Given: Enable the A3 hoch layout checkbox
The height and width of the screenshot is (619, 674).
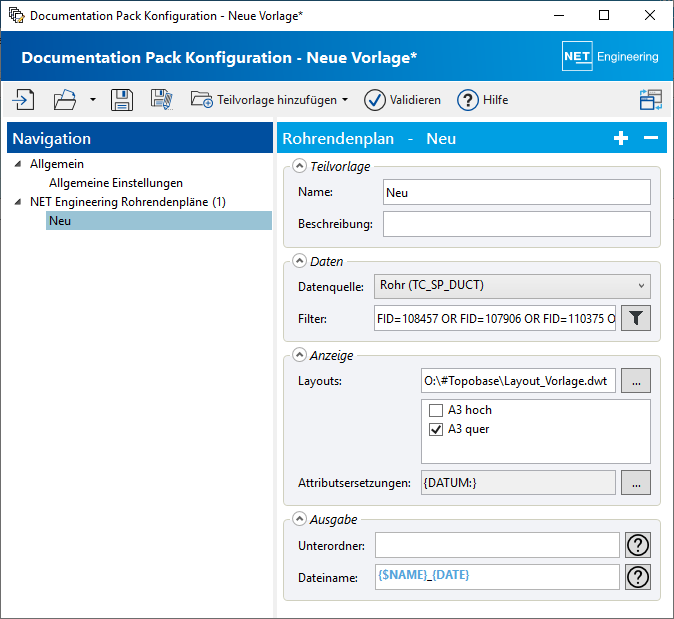Looking at the screenshot, I should (436, 410).
